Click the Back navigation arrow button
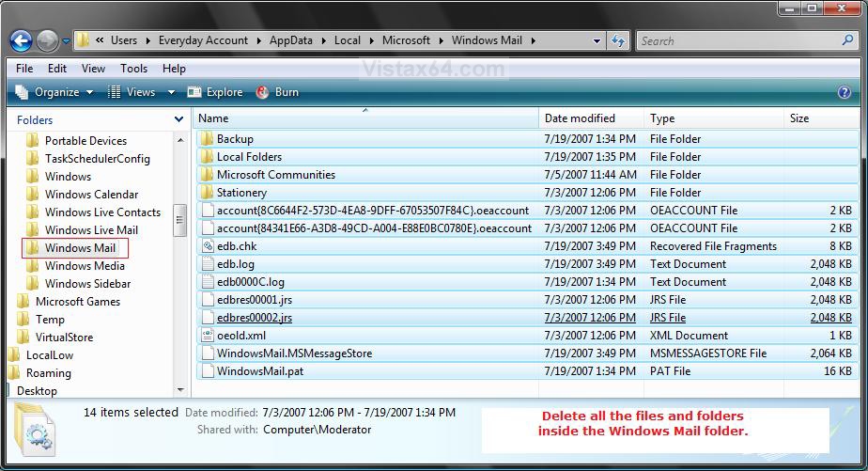 coord(21,40)
